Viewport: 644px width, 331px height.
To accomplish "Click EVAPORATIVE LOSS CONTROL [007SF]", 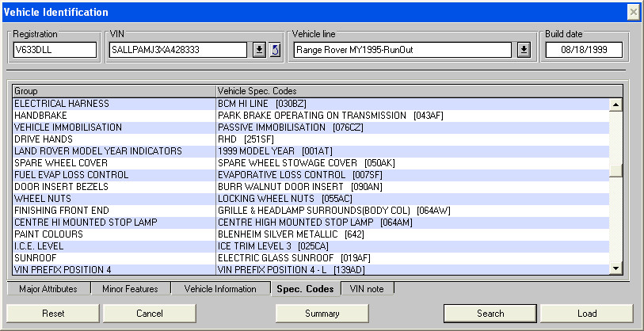I will [x=300, y=175].
